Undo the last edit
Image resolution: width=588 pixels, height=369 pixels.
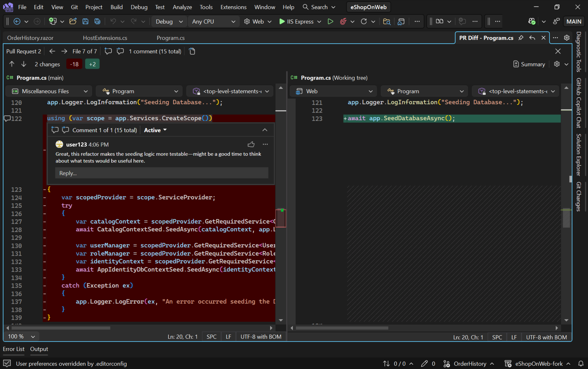point(113,21)
